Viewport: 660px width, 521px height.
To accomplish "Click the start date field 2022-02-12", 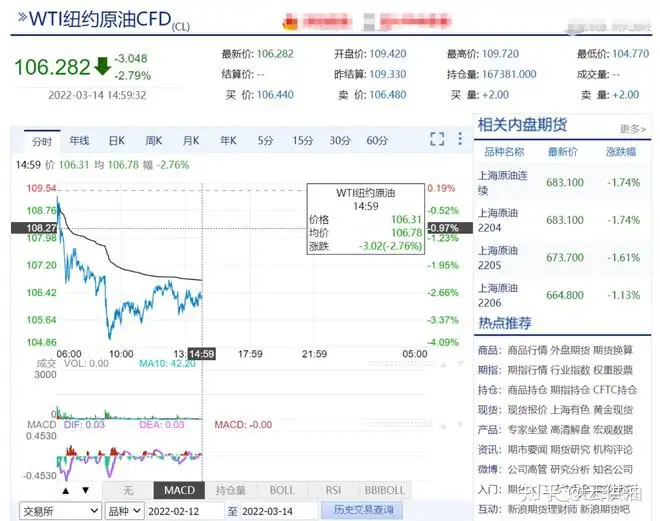I will (x=185, y=511).
